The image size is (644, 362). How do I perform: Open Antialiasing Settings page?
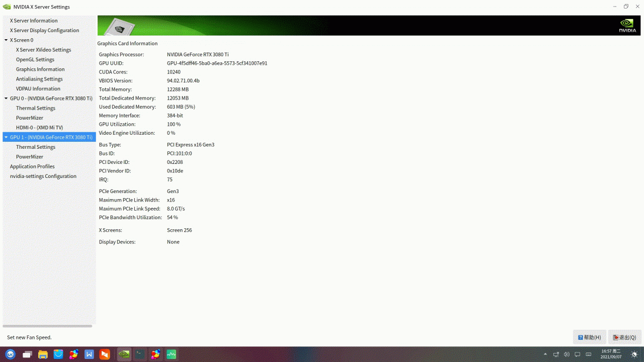pos(39,79)
